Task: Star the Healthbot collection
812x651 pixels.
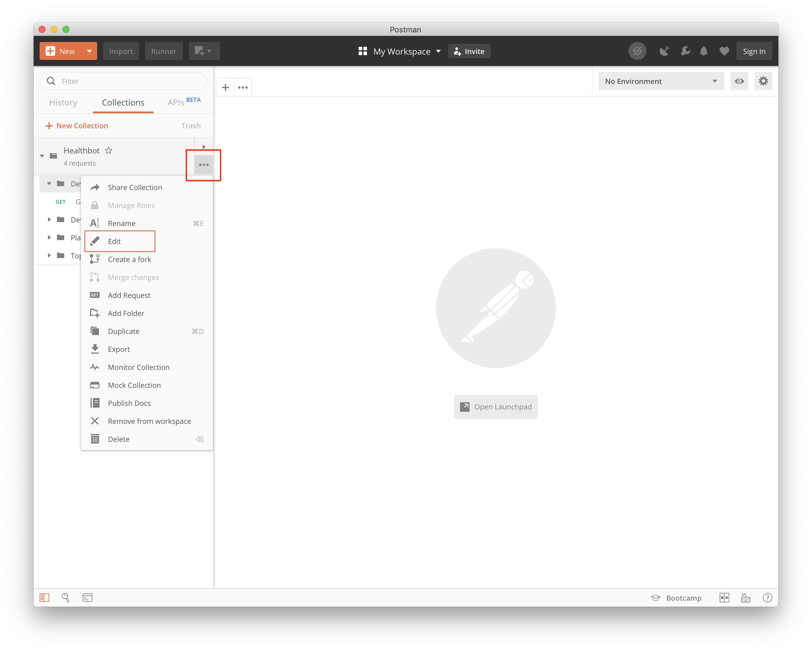Action: pyautogui.click(x=109, y=150)
